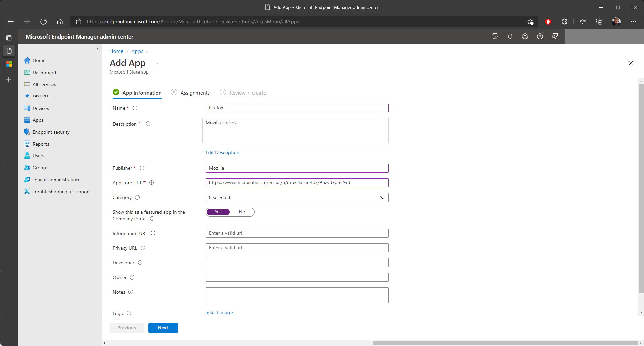Show info tooltip for Notes
This screenshot has width=644, height=346.
point(131,292)
